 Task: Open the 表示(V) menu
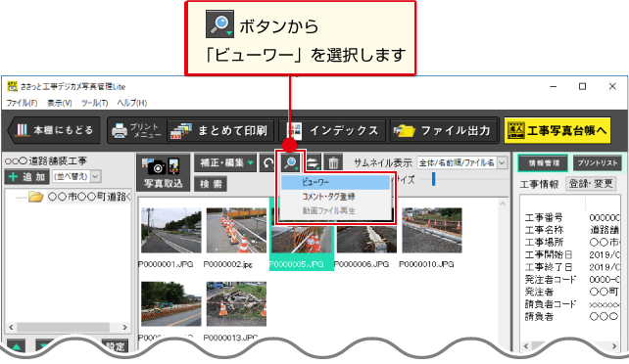(60, 103)
